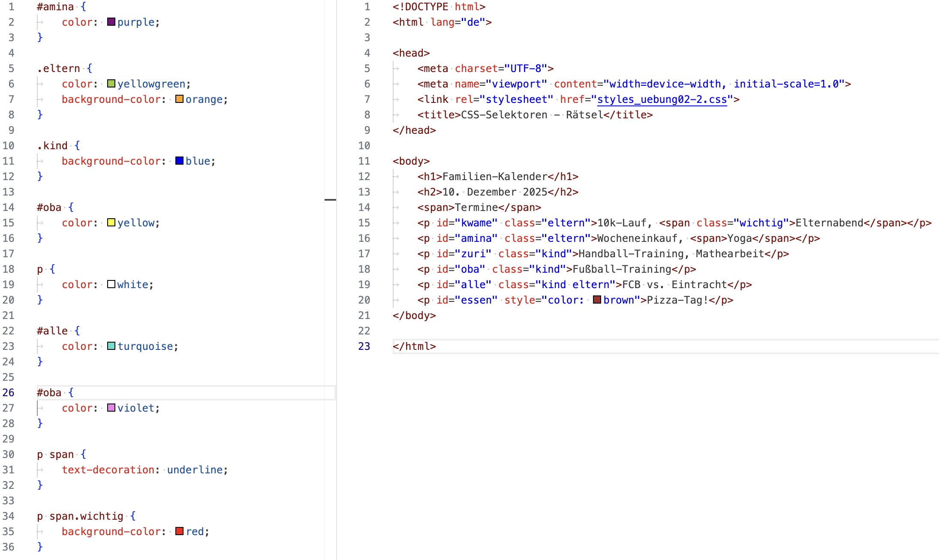Select the white color swatch in p rule

coord(111,284)
